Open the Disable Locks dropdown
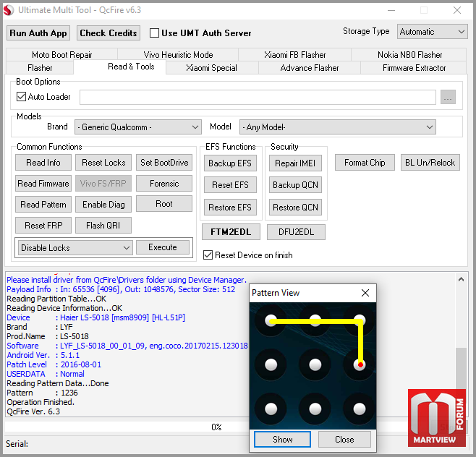The image size is (476, 457). tap(75, 248)
